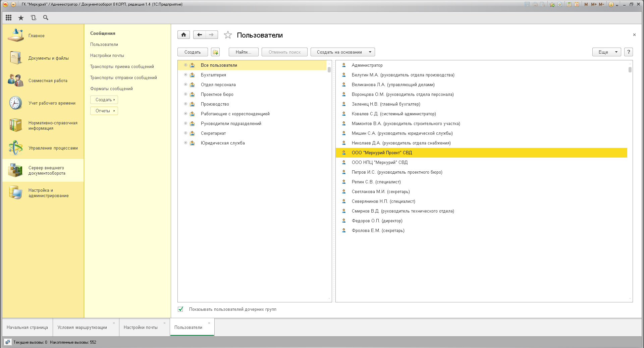This screenshot has height=348, width=644.
Task: Click the favorites page icon in title bar
Action: 560,4
